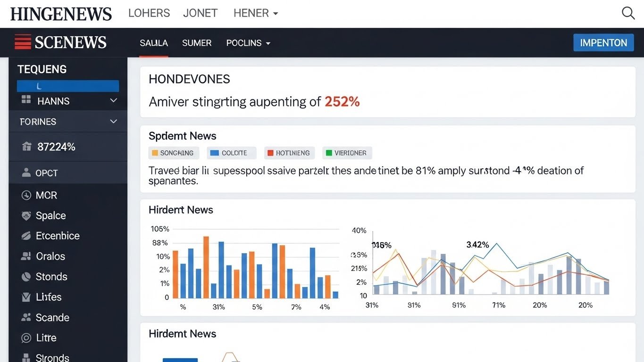Screen dimensions: 644x362
Task: Expand the HANNS sidebar section chevron
Action: point(113,100)
